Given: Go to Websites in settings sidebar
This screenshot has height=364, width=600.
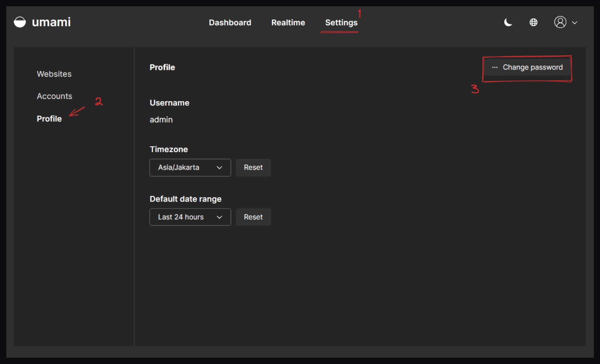Looking at the screenshot, I should click(54, 74).
